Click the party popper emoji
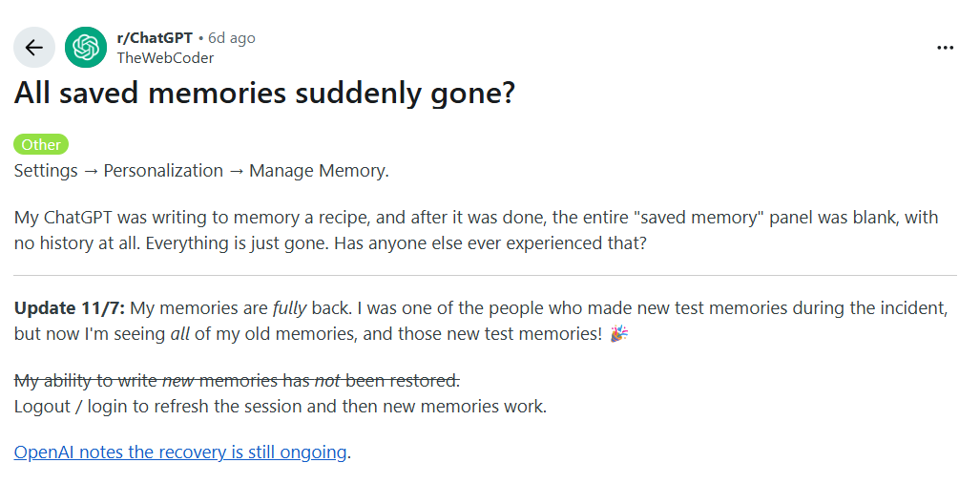The image size is (980, 484). 619,334
